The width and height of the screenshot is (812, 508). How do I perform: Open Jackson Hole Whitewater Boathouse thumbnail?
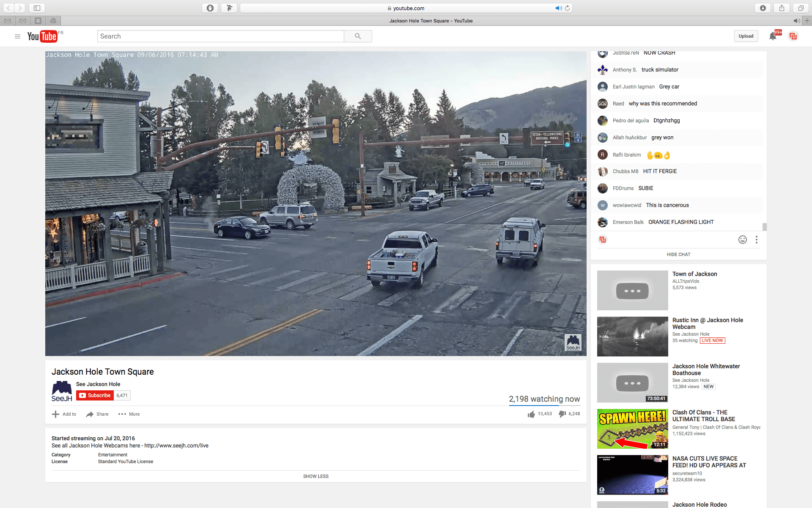click(632, 383)
